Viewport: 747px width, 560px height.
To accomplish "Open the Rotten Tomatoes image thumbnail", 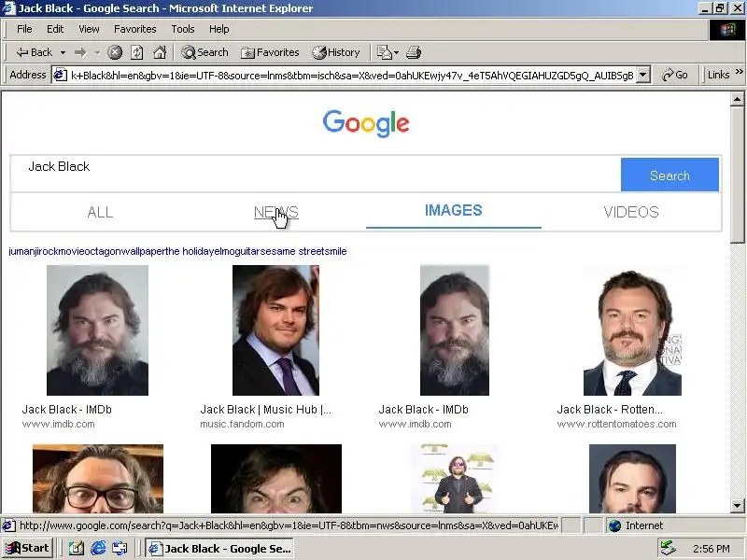I will pyautogui.click(x=633, y=330).
